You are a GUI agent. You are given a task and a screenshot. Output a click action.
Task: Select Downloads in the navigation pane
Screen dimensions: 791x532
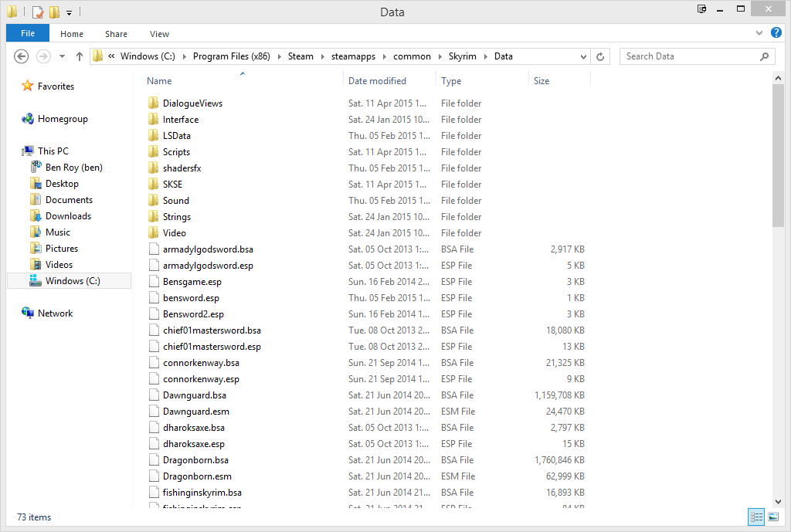coord(68,216)
